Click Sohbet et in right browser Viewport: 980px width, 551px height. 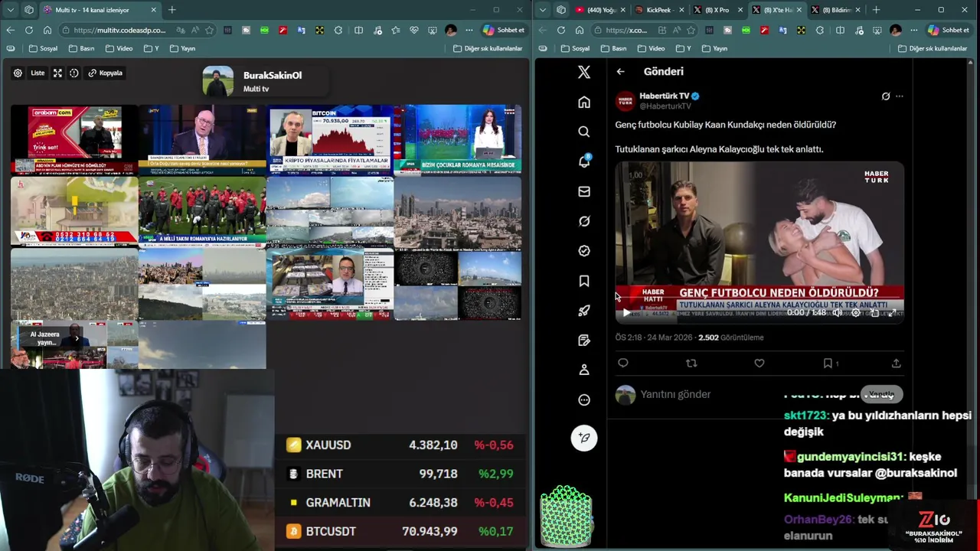[948, 30]
